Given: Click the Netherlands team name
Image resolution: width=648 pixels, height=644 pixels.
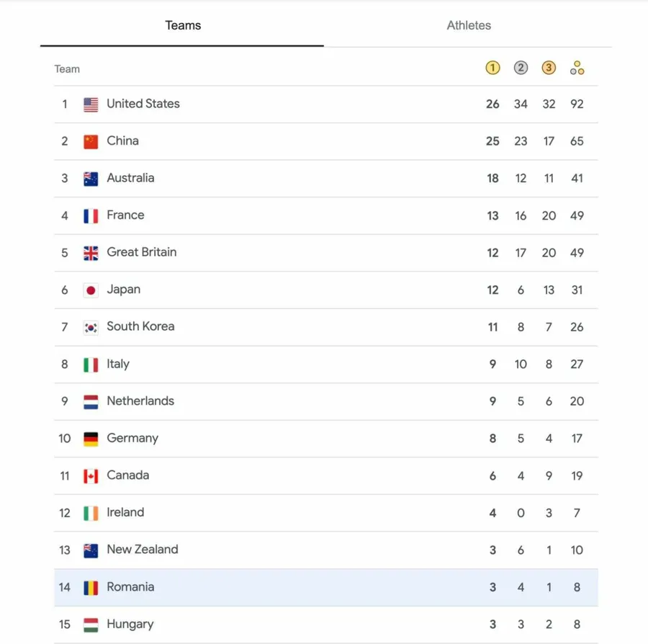Looking at the screenshot, I should click(x=140, y=401).
